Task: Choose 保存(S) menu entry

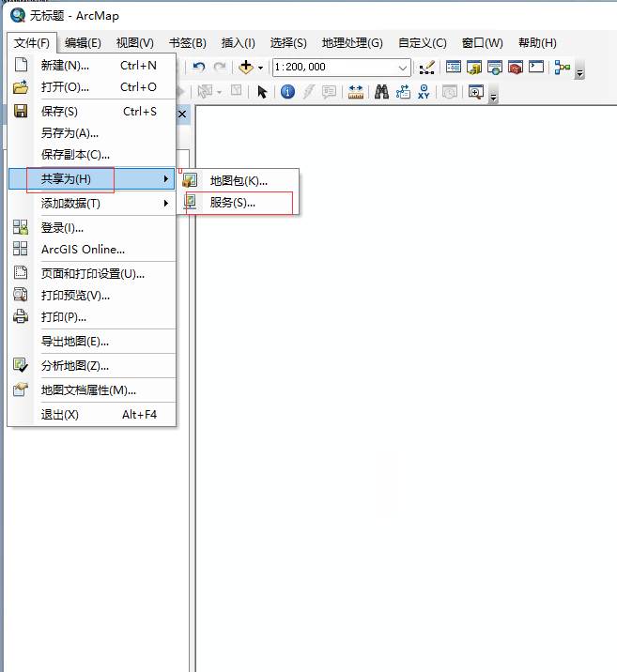Action: (x=92, y=112)
